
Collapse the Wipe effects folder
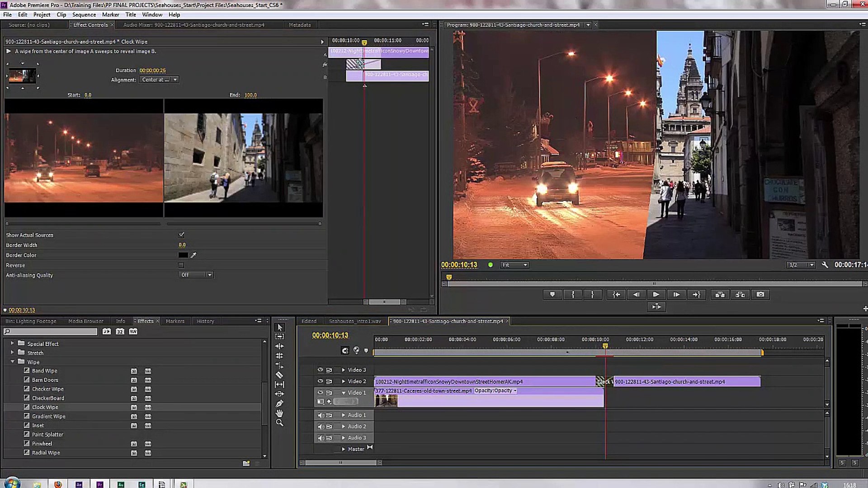coord(13,362)
